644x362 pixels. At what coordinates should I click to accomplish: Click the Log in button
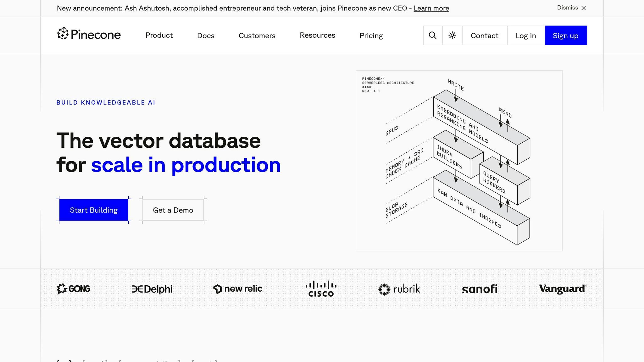coord(526,36)
